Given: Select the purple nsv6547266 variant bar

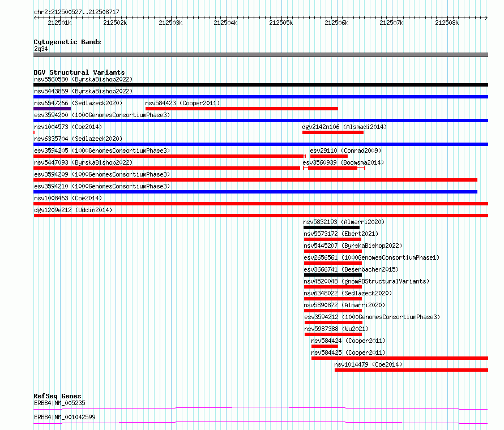Looking at the screenshot, I should click(x=52, y=109).
